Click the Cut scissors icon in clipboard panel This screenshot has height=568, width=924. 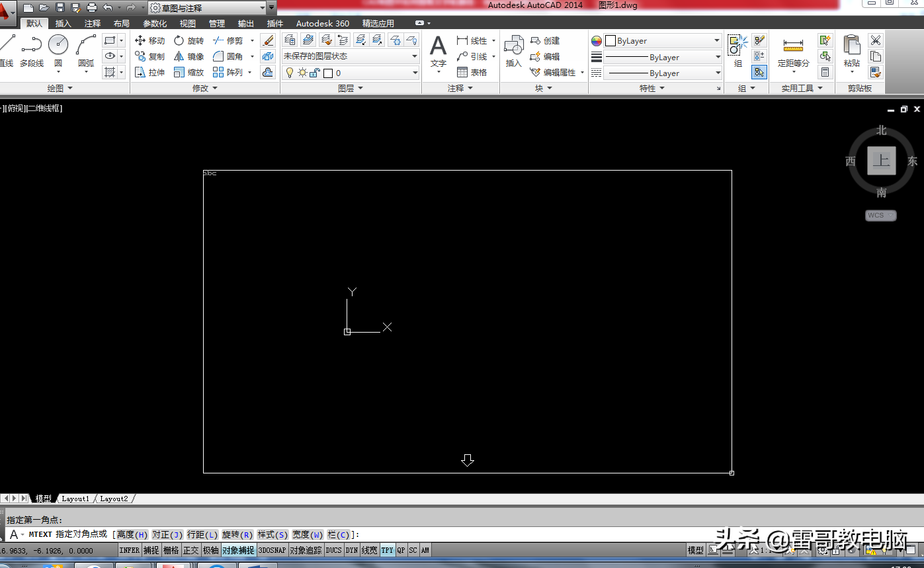coord(876,40)
